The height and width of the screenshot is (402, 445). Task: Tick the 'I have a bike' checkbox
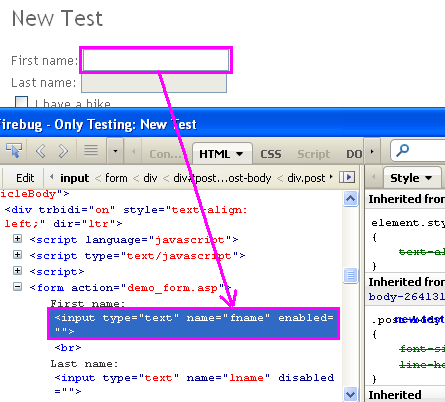tap(22, 102)
